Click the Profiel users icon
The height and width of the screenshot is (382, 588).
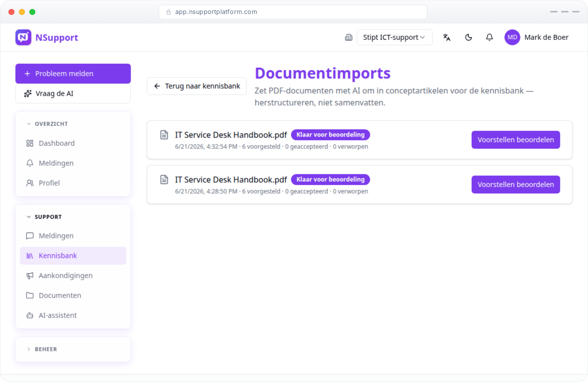(x=30, y=183)
